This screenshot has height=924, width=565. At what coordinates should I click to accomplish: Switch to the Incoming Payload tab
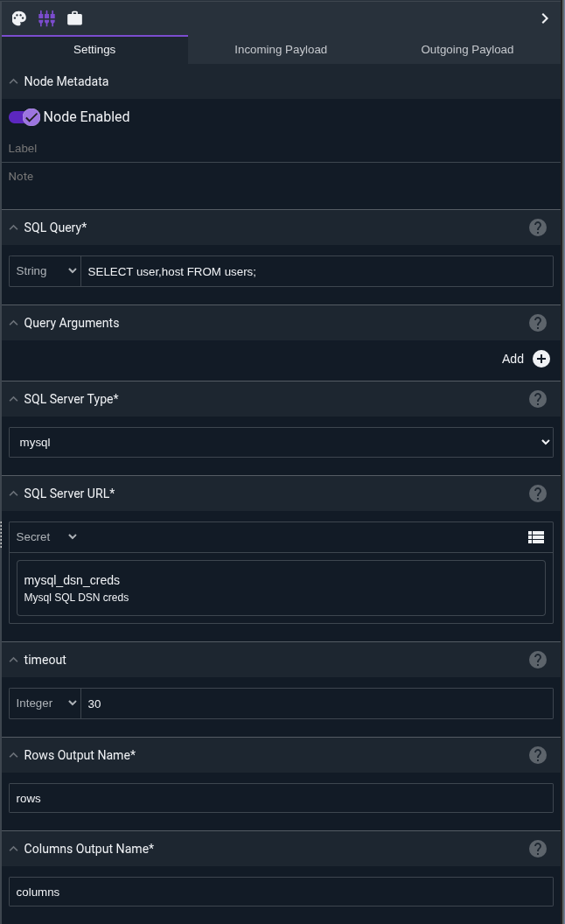[281, 50]
